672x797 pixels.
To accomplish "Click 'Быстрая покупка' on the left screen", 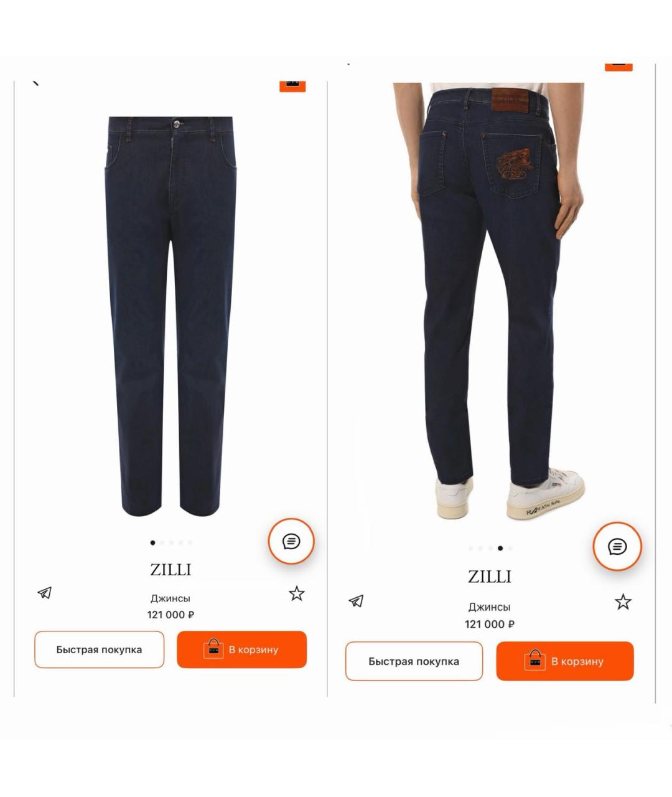I will click(100, 649).
